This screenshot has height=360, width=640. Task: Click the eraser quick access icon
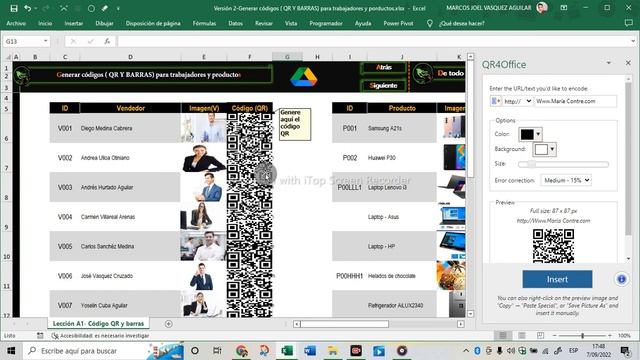[x=105, y=8]
